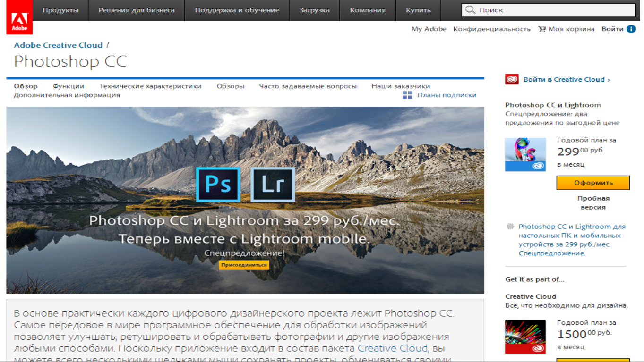
Task: Open the Creative Cloud product thumbnail
Action: point(525,337)
